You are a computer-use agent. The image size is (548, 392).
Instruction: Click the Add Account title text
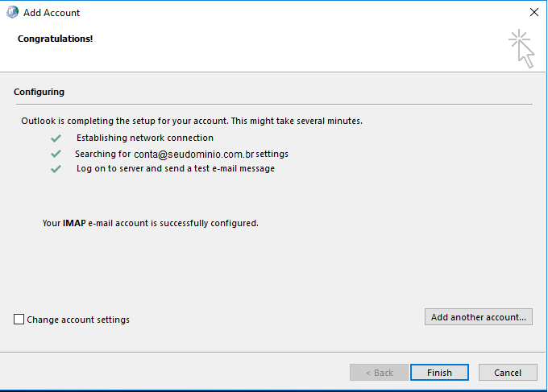[52, 13]
